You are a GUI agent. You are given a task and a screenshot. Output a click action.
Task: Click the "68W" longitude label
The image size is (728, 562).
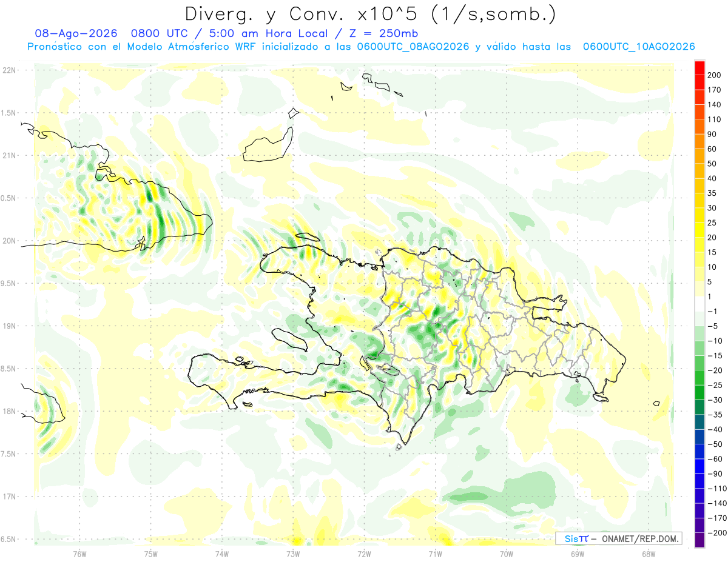click(x=649, y=554)
